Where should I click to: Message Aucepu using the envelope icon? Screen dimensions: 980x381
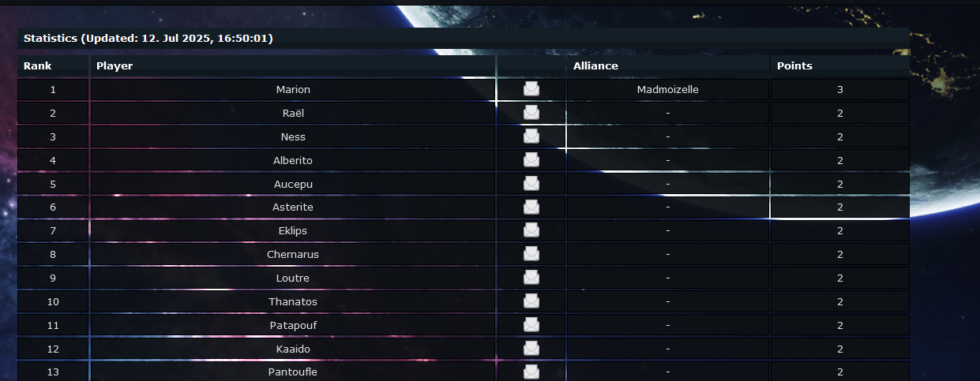(531, 184)
